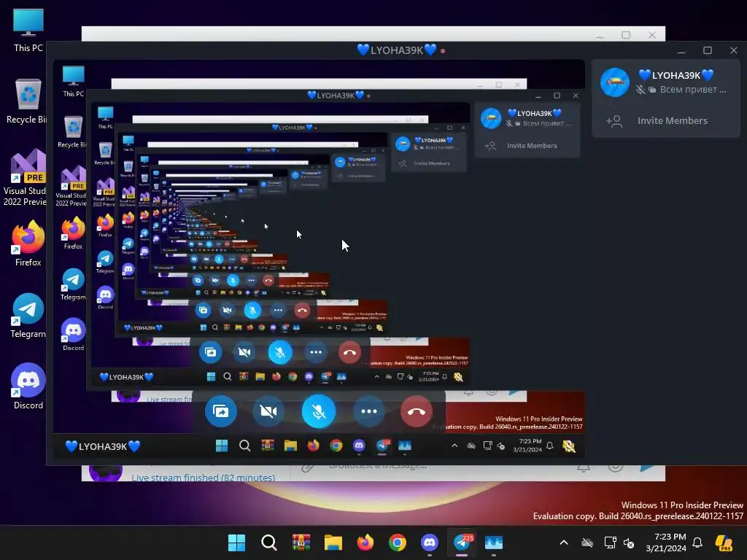The width and height of the screenshot is (747, 560).
Task: Minimize the LYOHA39K video chat window
Action: [x=681, y=50]
